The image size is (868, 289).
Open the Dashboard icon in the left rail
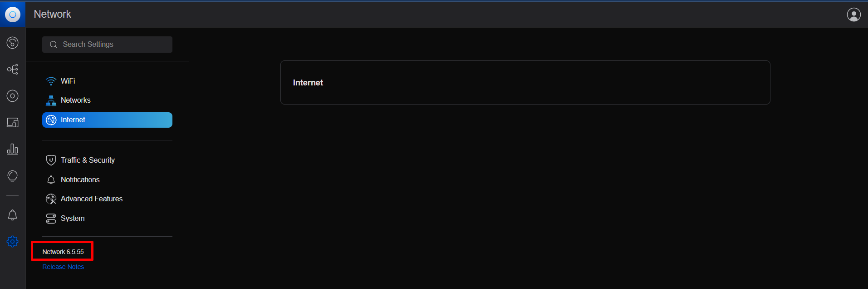pos(13,43)
